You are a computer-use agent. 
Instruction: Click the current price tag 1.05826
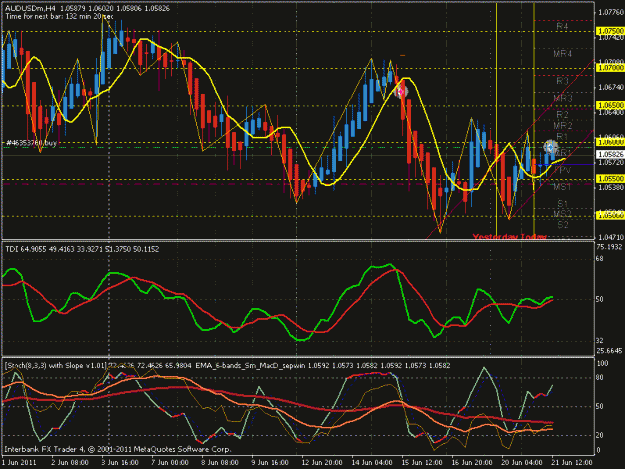click(610, 154)
